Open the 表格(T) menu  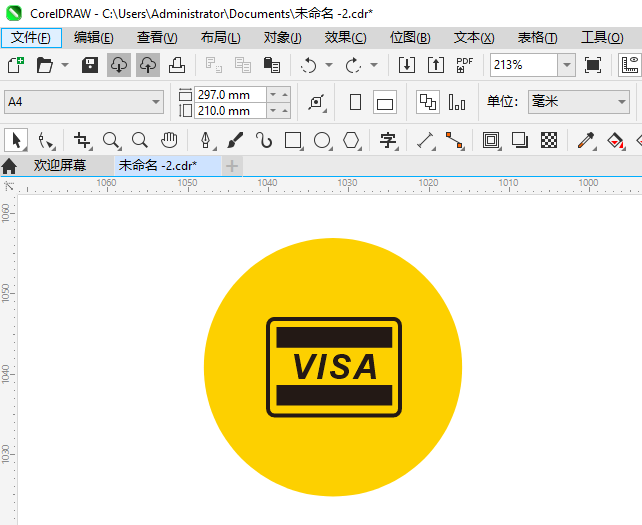point(538,38)
